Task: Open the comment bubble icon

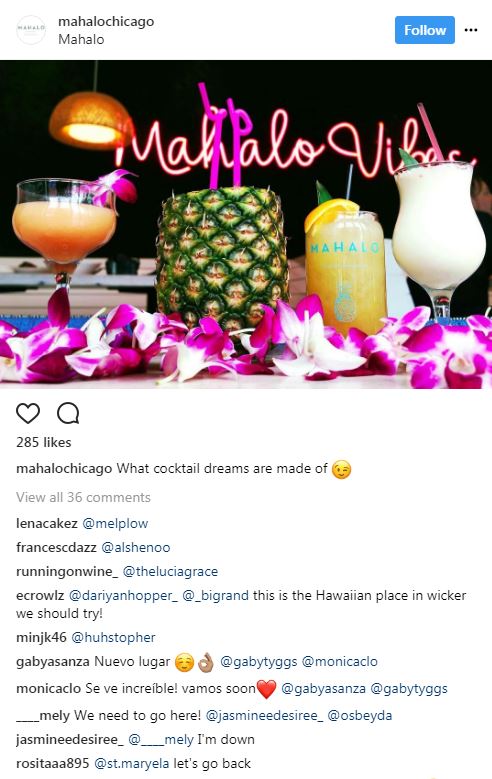Action: click(x=68, y=413)
